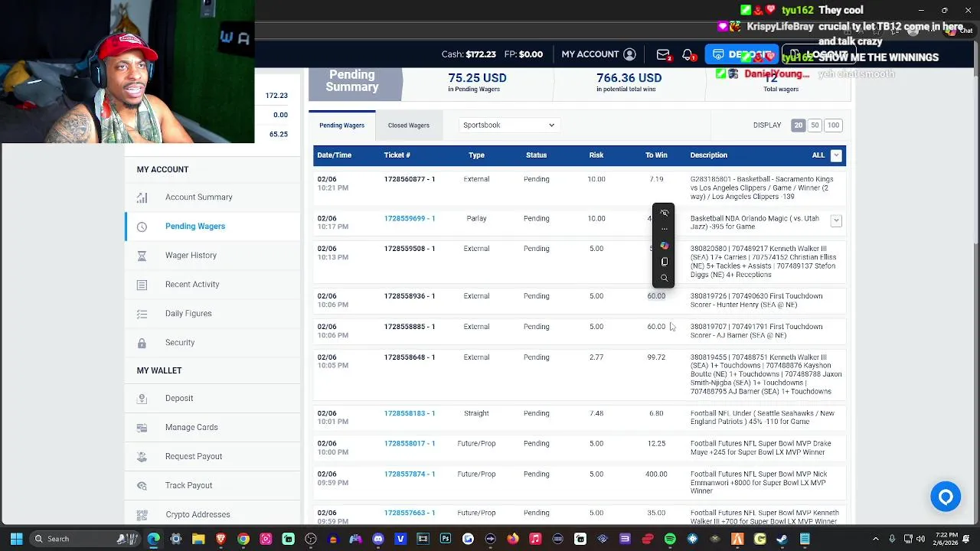The width and height of the screenshot is (980, 551).
Task: Select Wager History in sidebar
Action: coord(191,256)
